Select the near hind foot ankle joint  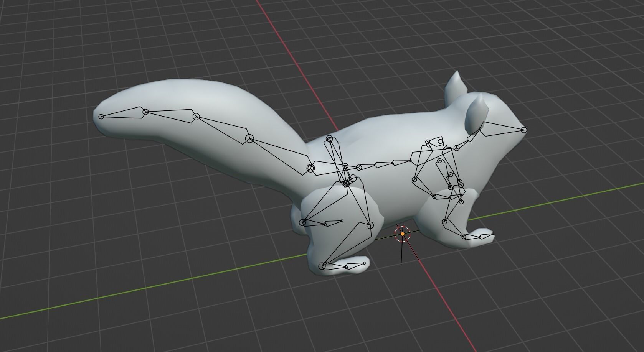323,266
